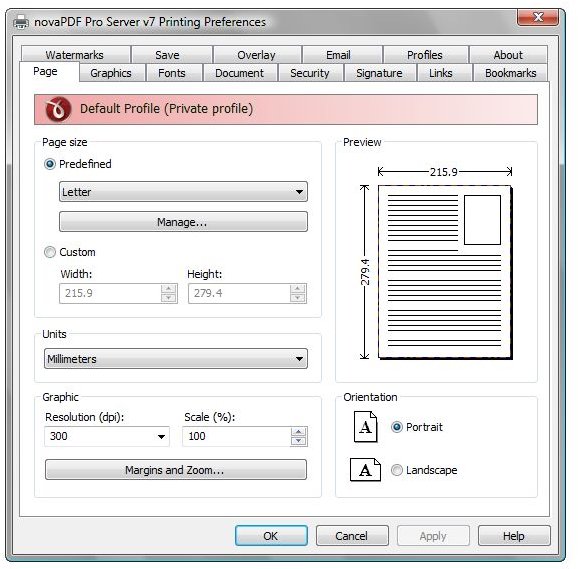Decrease the Scale percentage value
The image size is (578, 569).
(x=299, y=441)
